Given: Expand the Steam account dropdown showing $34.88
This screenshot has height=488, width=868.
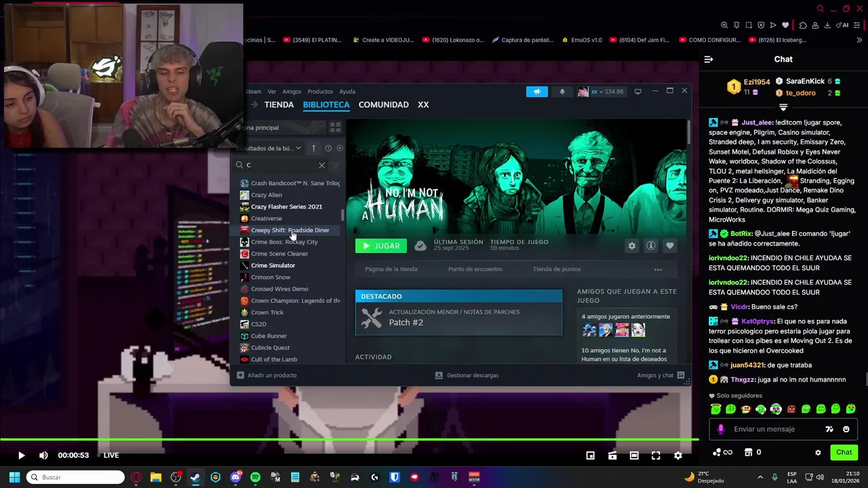Looking at the screenshot, I should [601, 91].
